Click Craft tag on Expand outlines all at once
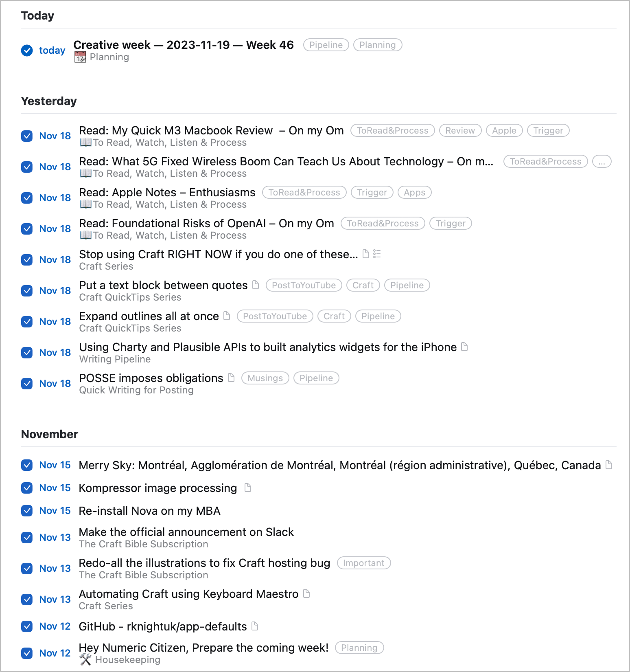 click(x=334, y=316)
